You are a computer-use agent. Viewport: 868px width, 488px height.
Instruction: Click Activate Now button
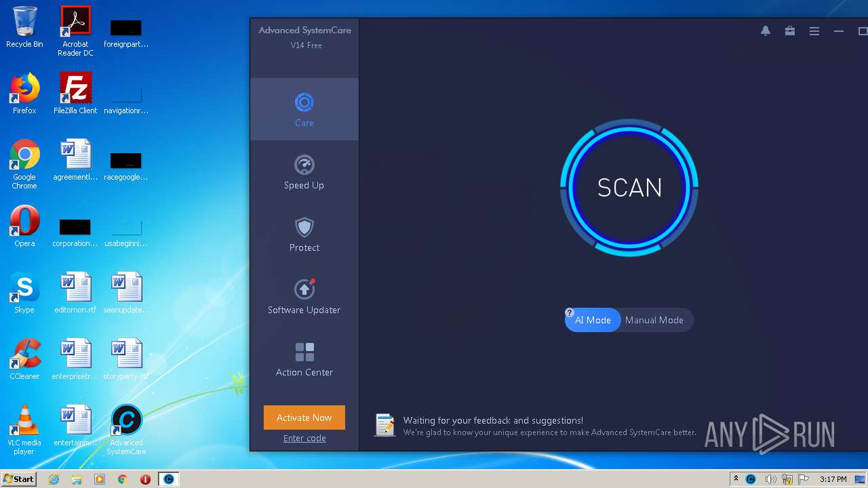pyautogui.click(x=304, y=418)
